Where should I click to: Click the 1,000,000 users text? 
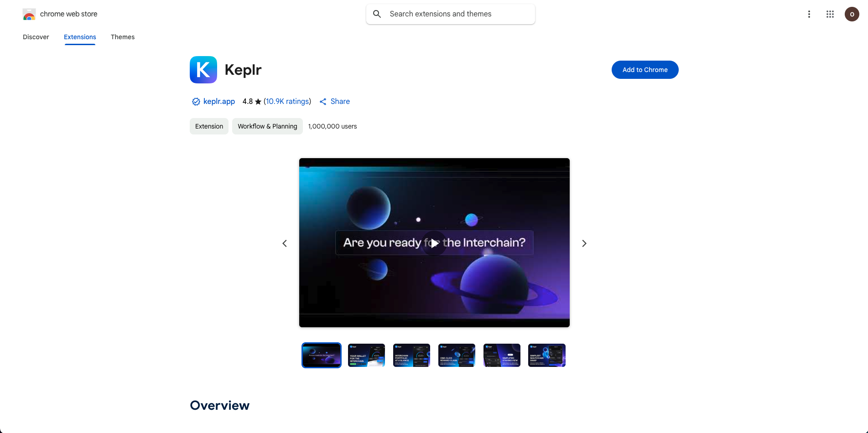click(x=333, y=126)
